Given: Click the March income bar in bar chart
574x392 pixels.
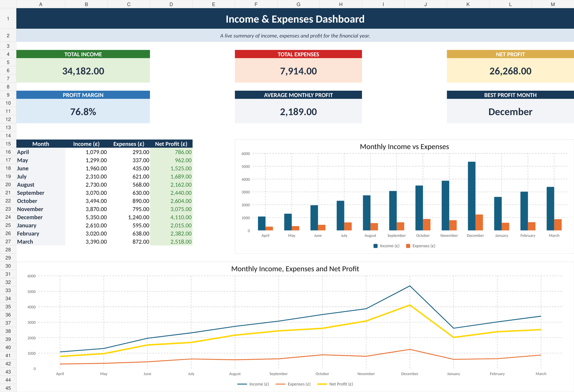Looking at the screenshot, I should [x=550, y=209].
